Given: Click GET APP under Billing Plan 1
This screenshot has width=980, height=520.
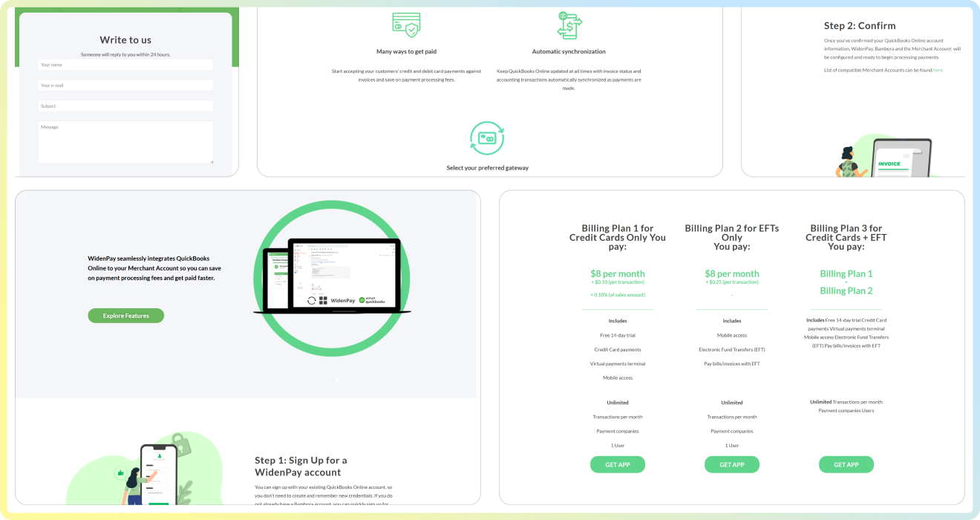Looking at the screenshot, I should tap(618, 464).
